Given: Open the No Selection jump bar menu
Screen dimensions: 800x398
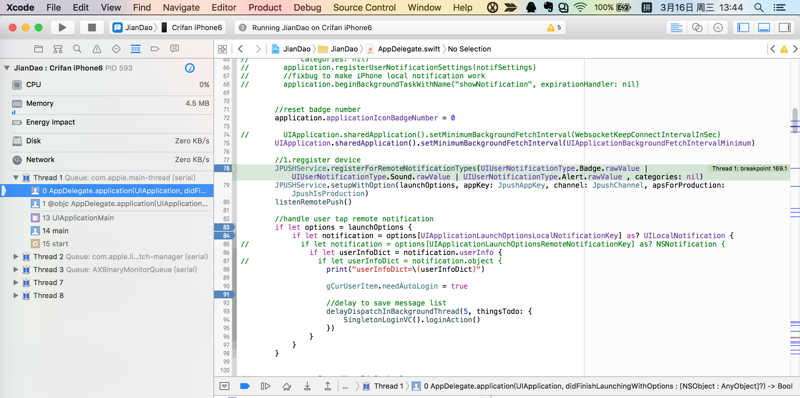Looking at the screenshot, I should (469, 49).
